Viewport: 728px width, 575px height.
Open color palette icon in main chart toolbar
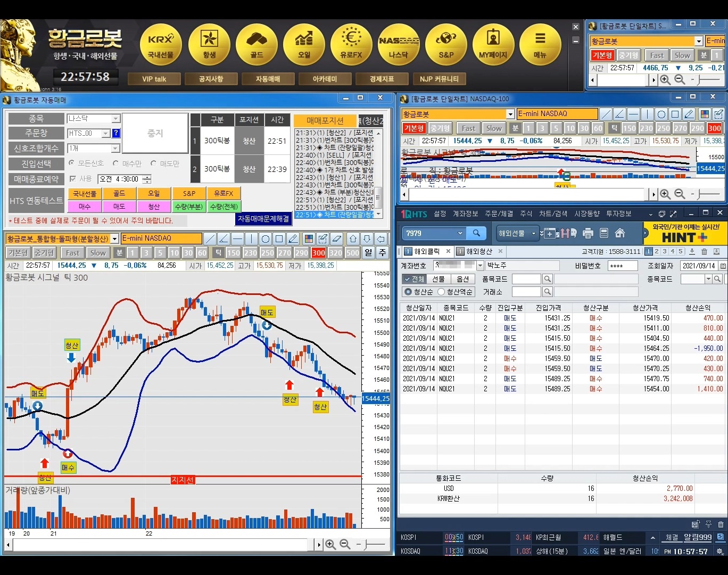[308, 239]
